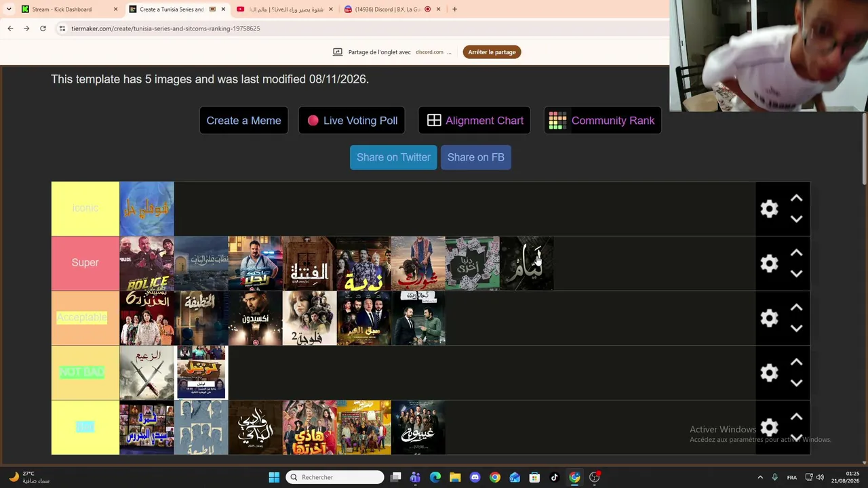868x488 pixels.
Task: Click the Create a Meme button
Action: point(243,121)
